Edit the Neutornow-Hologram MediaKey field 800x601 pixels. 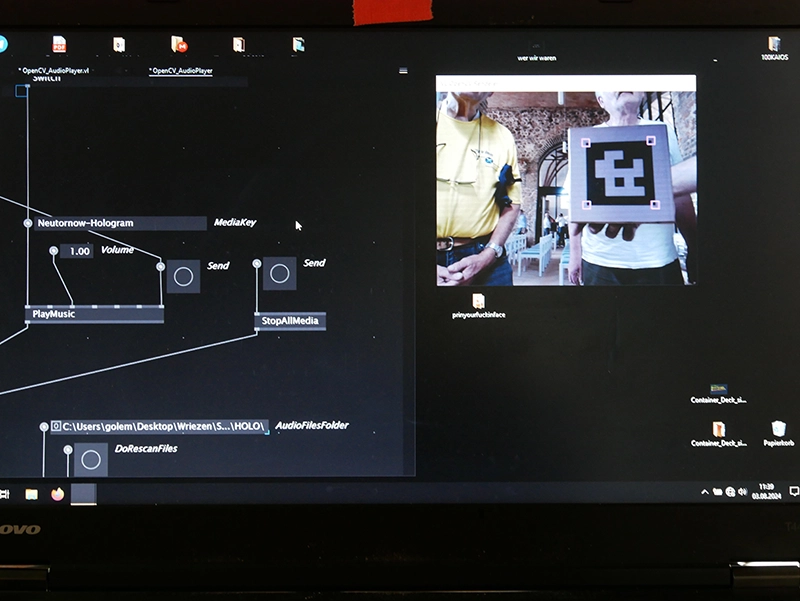120,223
